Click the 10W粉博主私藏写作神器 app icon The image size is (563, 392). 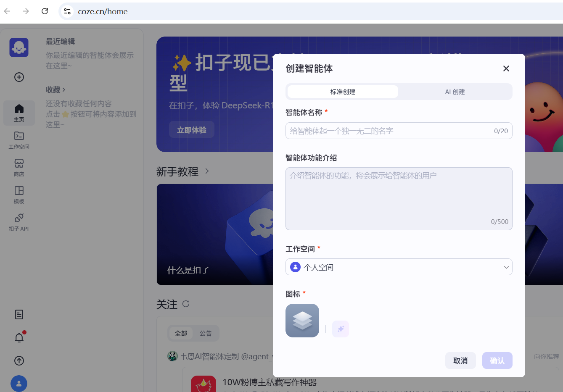(204, 384)
